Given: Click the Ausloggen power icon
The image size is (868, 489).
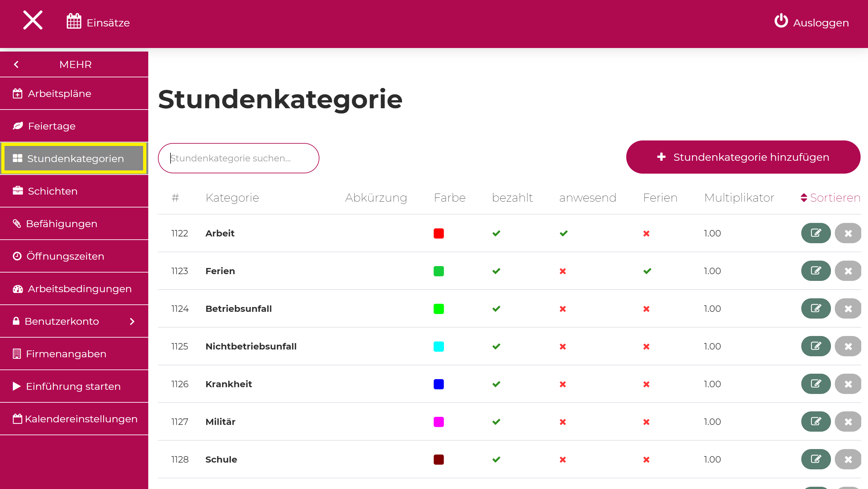Looking at the screenshot, I should (781, 21).
